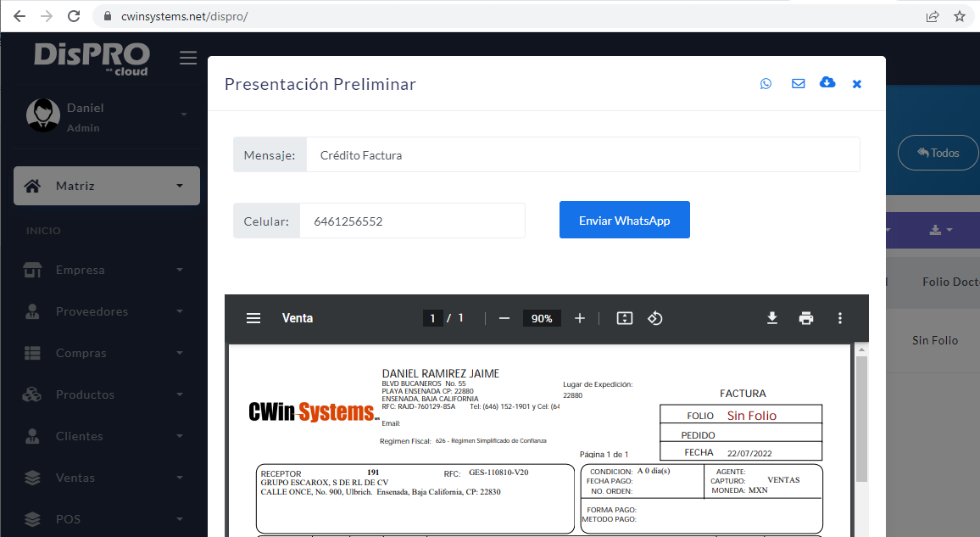The height and width of the screenshot is (537, 980).
Task: Zoom out using the minus control
Action: coord(504,318)
